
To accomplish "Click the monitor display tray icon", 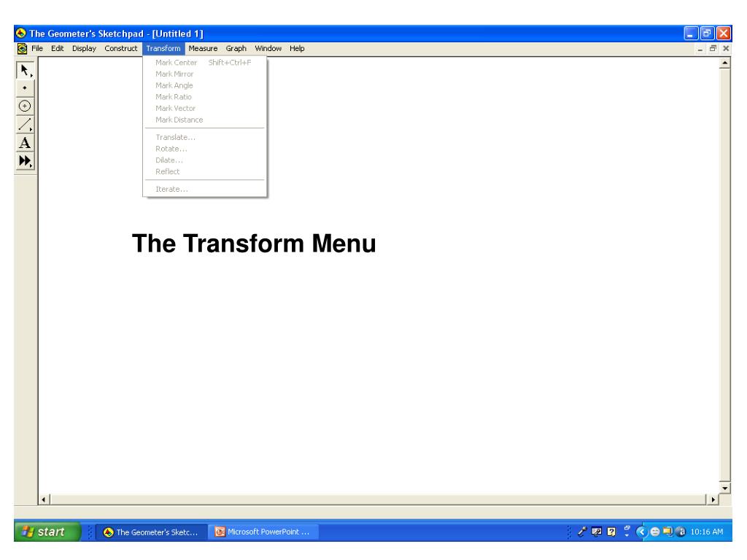I will click(597, 532).
